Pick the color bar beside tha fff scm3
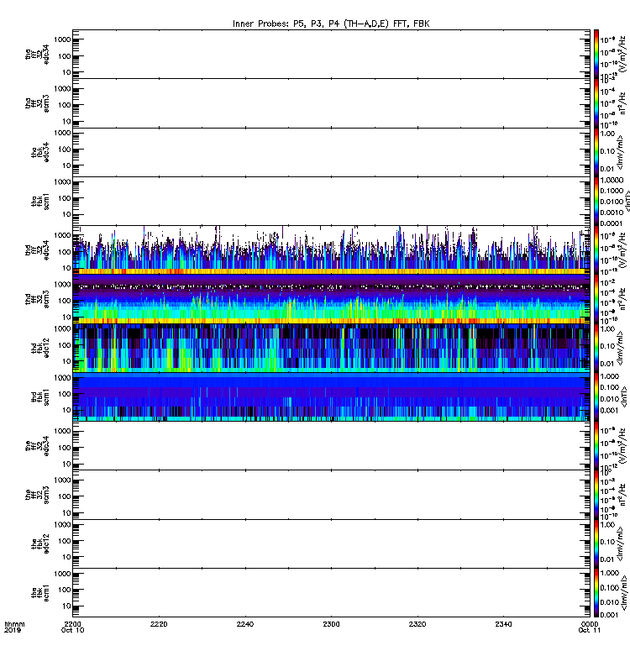 point(596,103)
